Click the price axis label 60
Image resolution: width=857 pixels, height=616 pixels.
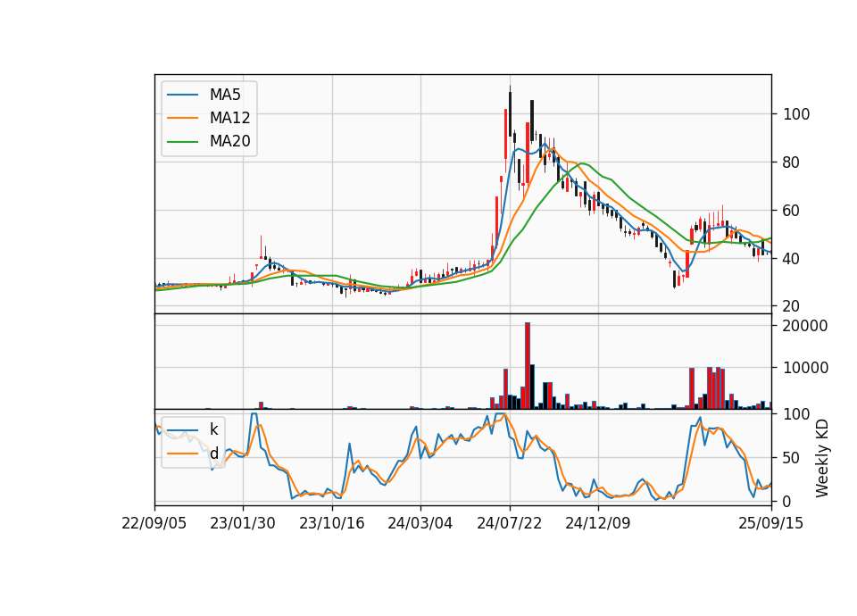tap(792, 211)
